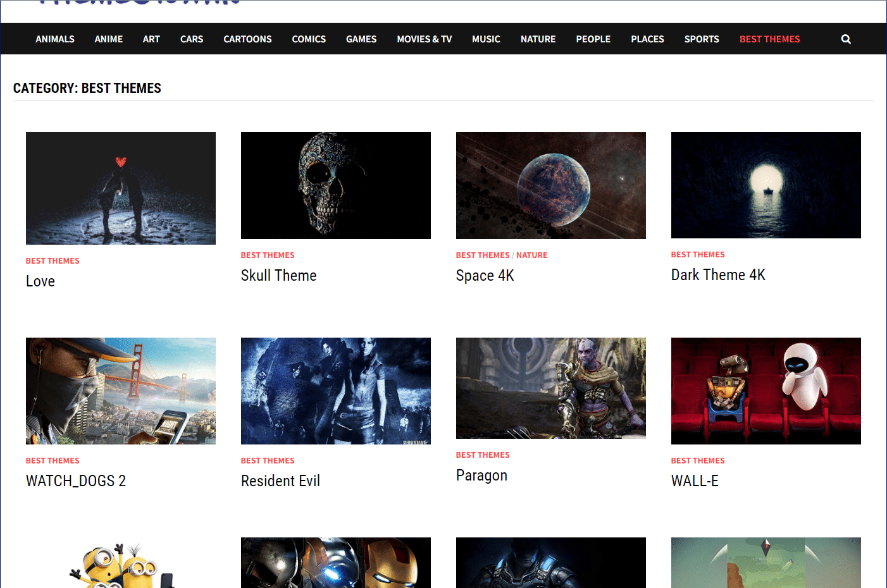The height and width of the screenshot is (588, 887).
Task: Click BEST THEMES tag above Paragon
Action: tap(483, 455)
